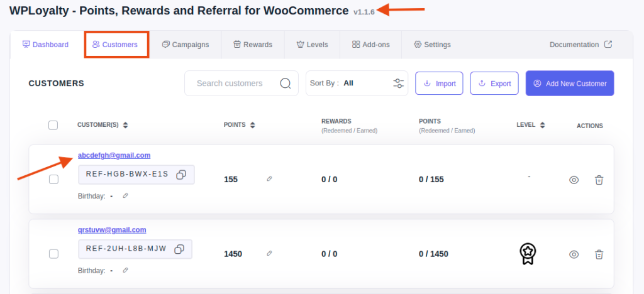
Task: Open the Campaigns tab
Action: click(x=186, y=45)
